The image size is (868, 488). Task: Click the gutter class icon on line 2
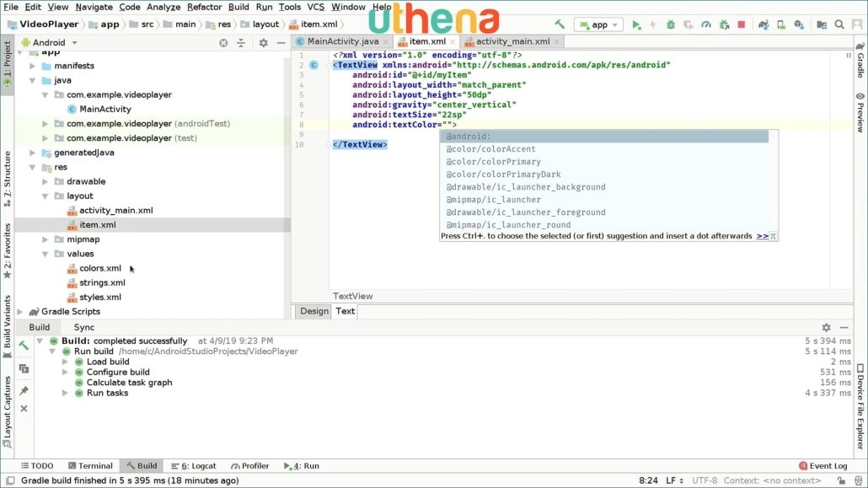[313, 65]
